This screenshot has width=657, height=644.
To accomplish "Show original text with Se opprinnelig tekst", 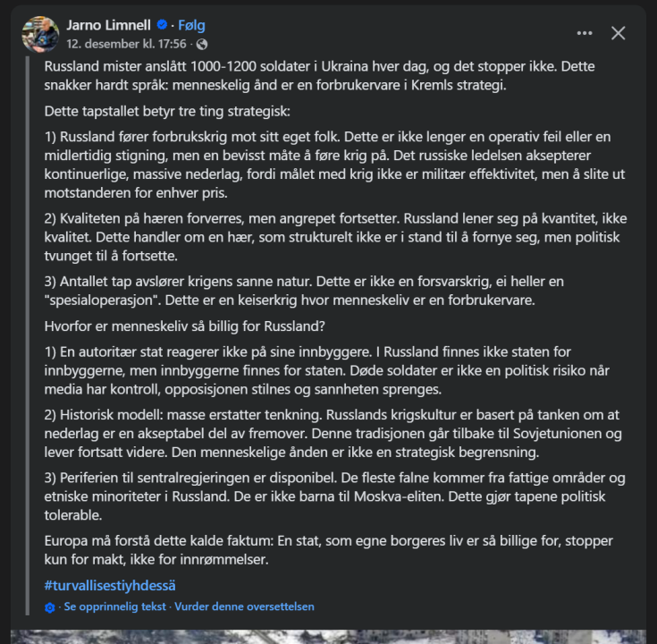I will point(115,606).
